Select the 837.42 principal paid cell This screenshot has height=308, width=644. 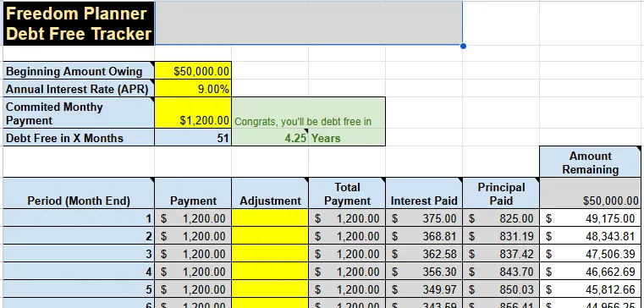coord(501,253)
